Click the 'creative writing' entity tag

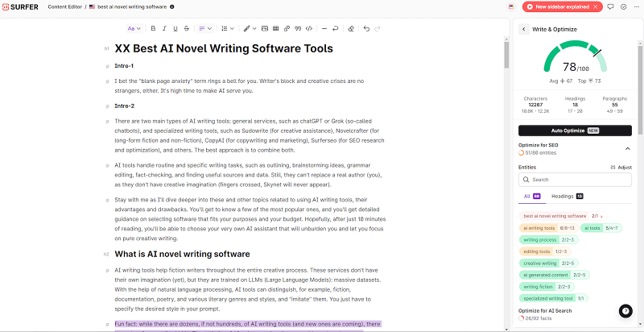(549, 264)
